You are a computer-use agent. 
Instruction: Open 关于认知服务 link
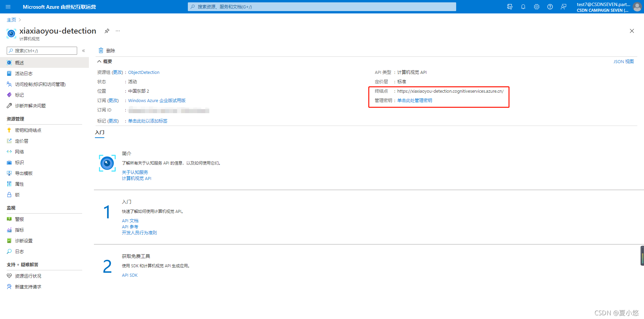135,172
